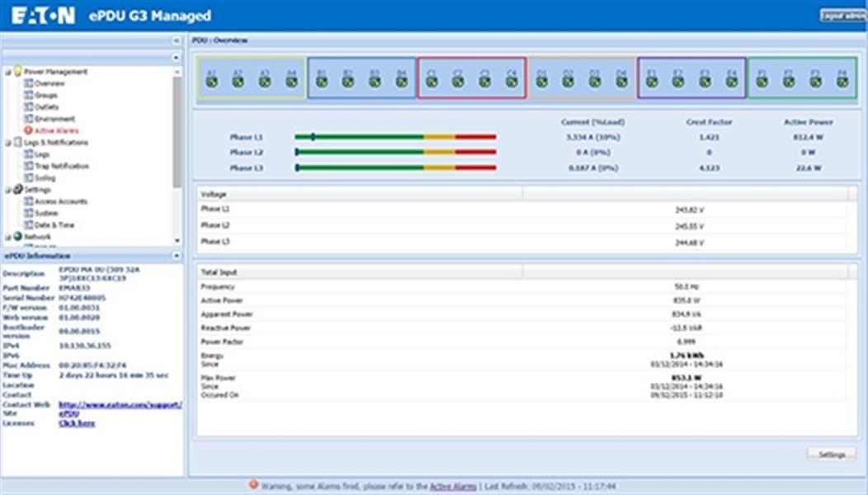Open Groups in the navigation tree
The width and height of the screenshot is (868, 495).
(x=46, y=95)
